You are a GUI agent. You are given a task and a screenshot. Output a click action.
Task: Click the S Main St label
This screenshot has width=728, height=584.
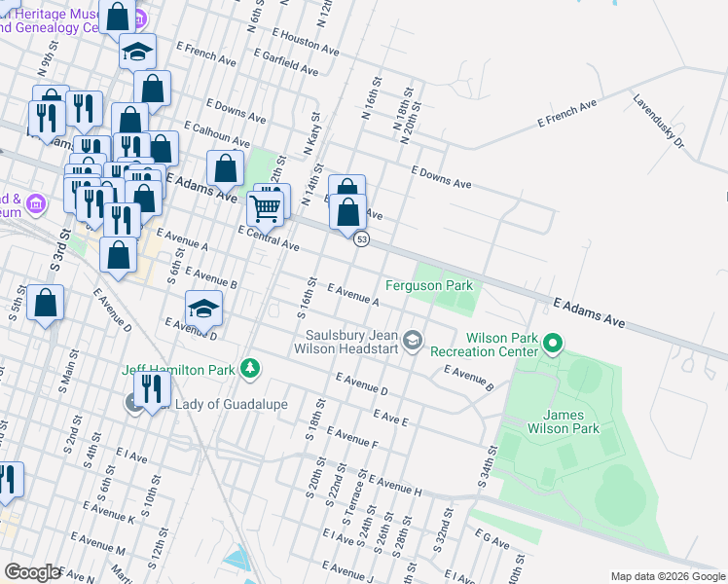coord(69,371)
